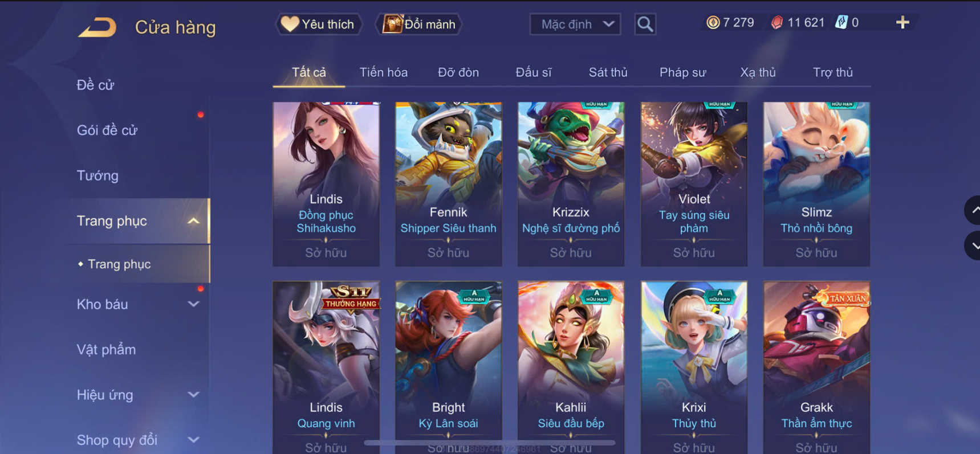The width and height of the screenshot is (980, 454).
Task: Switch to the Pháp sư tab
Action: (x=682, y=72)
